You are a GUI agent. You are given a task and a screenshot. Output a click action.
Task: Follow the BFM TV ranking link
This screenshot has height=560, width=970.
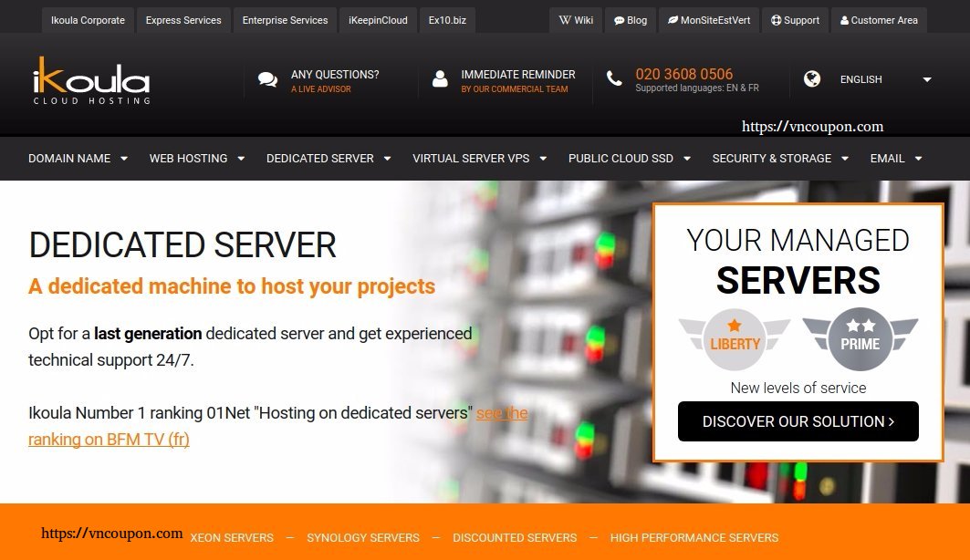tap(109, 439)
